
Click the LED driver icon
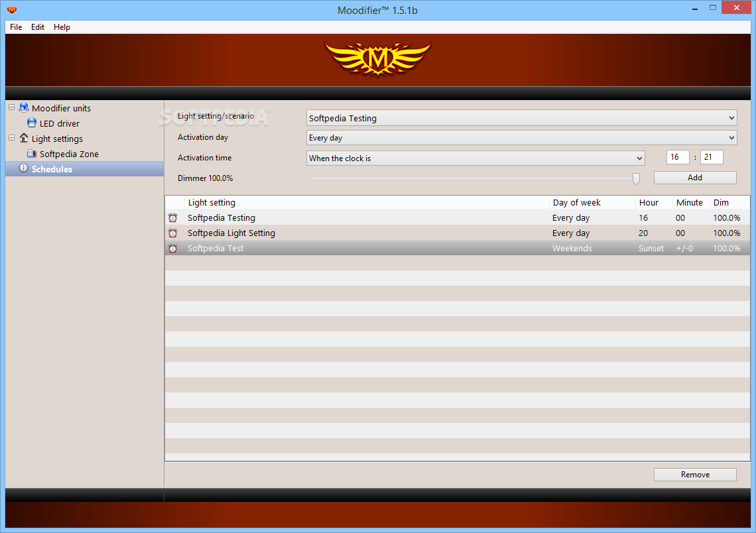32,123
